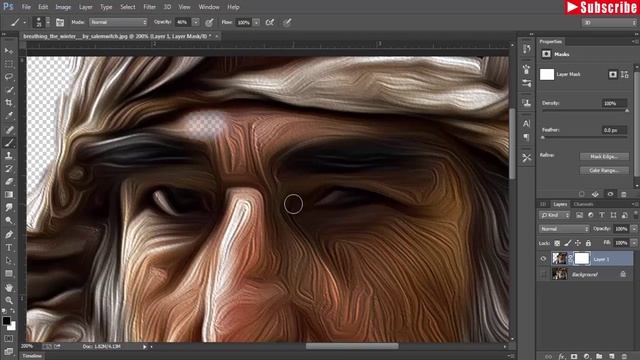640x360 pixels.
Task: Click the YouTube Subscribe button
Action: point(602,7)
